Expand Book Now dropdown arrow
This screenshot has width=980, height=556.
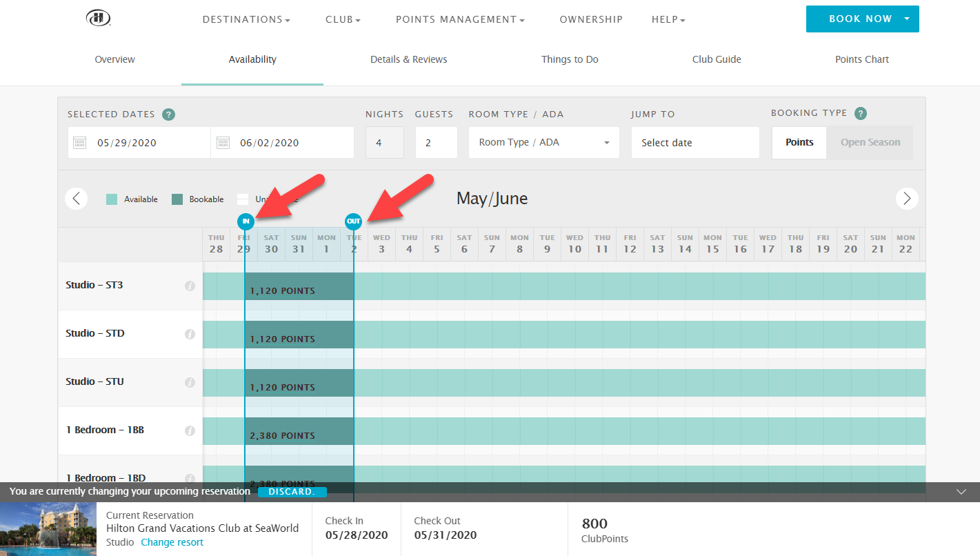pyautogui.click(x=907, y=19)
